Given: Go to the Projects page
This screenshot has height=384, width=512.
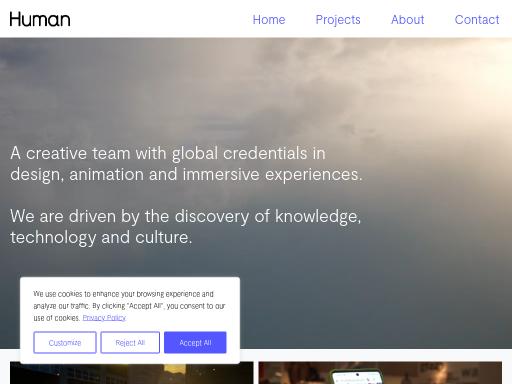Looking at the screenshot, I should [x=338, y=20].
